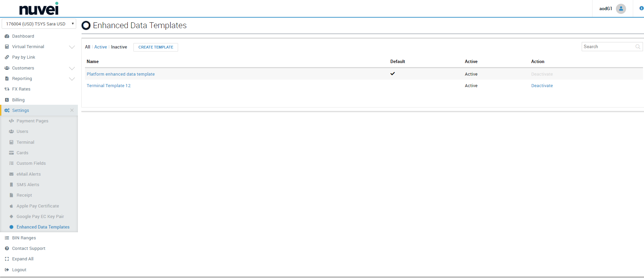Click into the Search input field
The image size is (644, 278).
coord(608,47)
